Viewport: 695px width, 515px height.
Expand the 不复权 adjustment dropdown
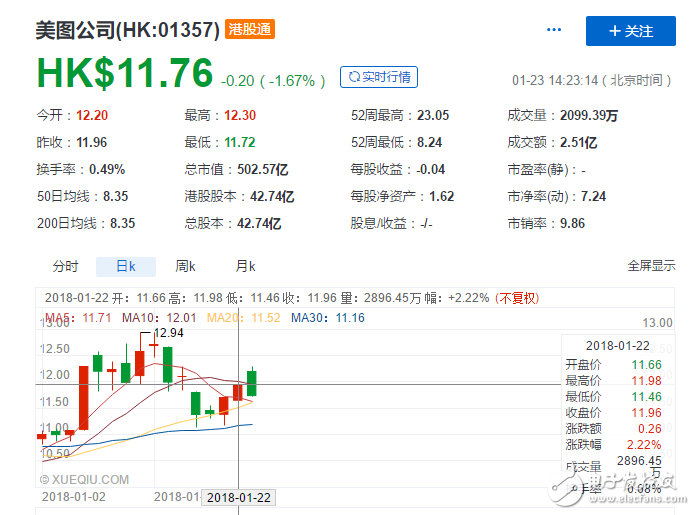(x=518, y=298)
